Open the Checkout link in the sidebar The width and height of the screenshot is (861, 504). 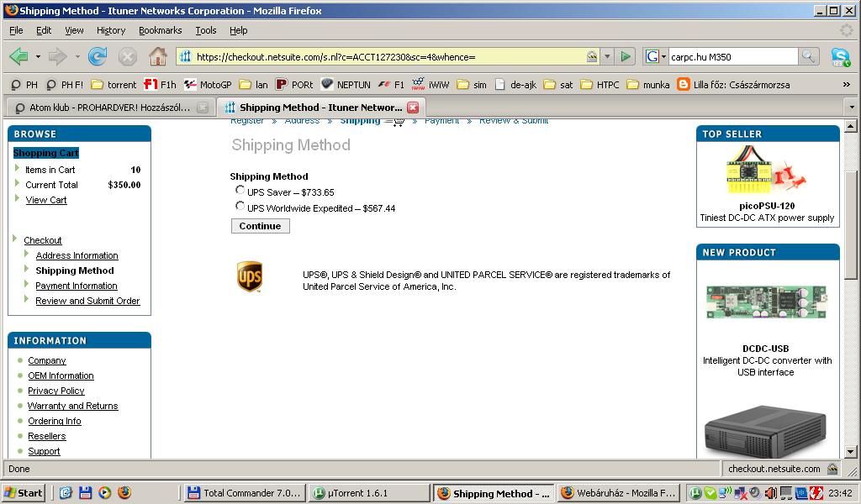coord(43,240)
